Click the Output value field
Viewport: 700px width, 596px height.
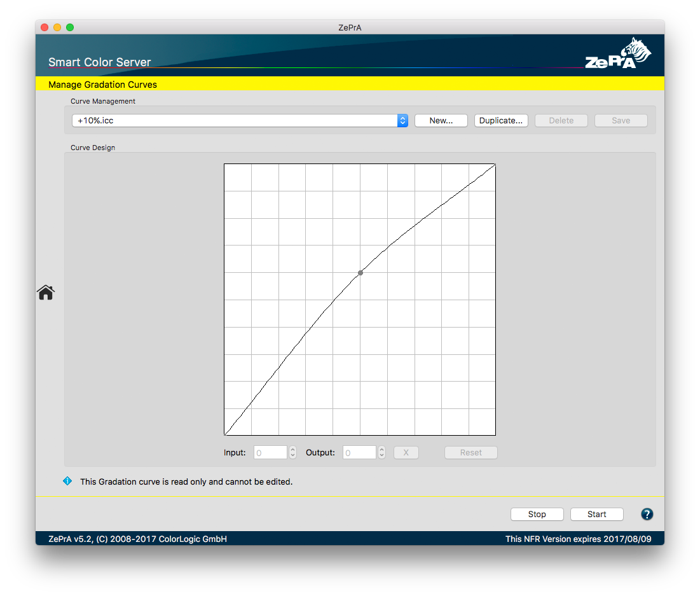click(x=359, y=453)
